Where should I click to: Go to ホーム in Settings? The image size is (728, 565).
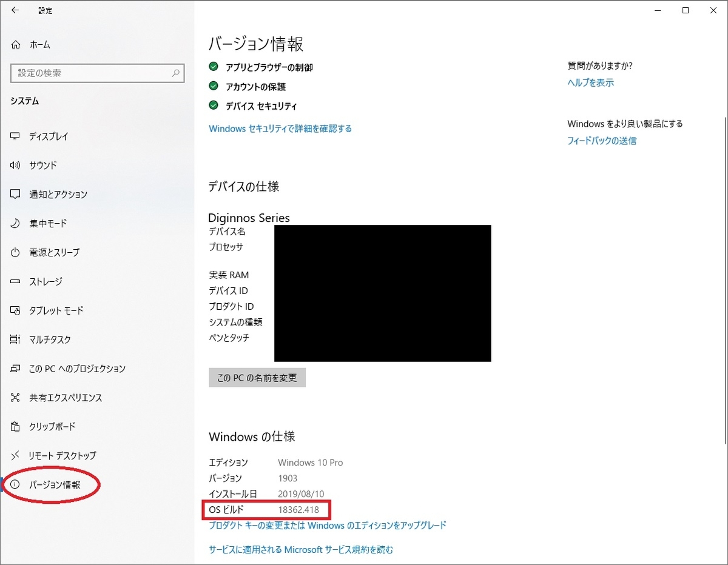click(97, 44)
